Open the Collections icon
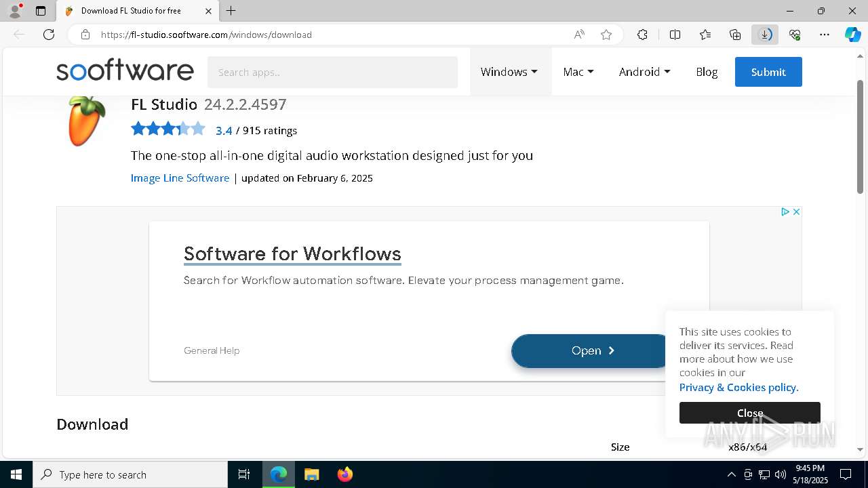 (x=735, y=35)
